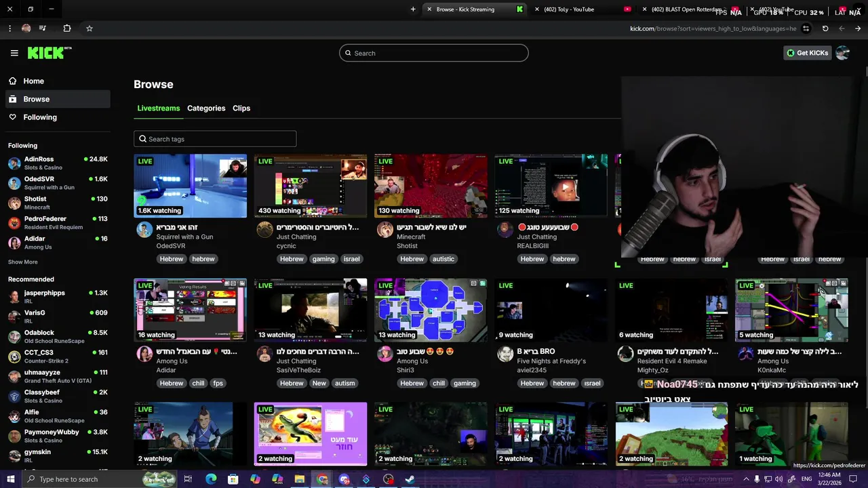
Task: Click the Windows Start button
Action: pyautogui.click(x=10, y=479)
